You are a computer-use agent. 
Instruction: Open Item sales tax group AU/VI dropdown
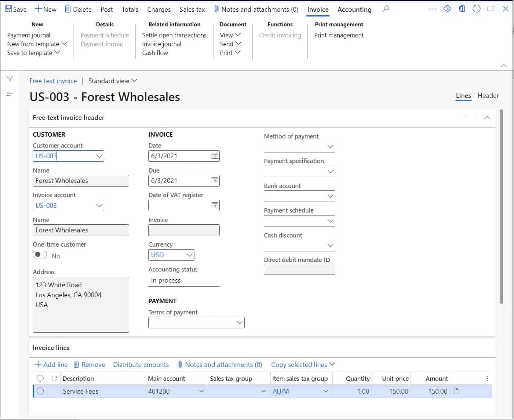click(x=326, y=391)
